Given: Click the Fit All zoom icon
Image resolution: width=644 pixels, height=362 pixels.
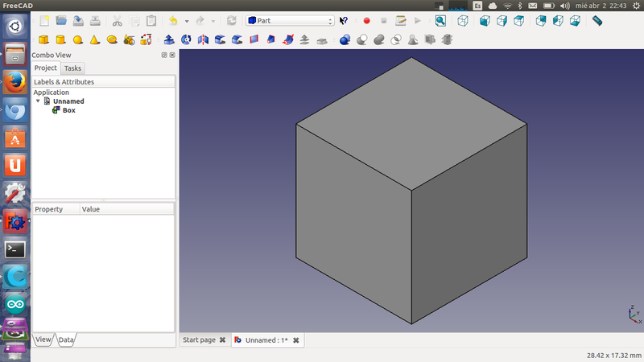Looking at the screenshot, I should coord(440,20).
